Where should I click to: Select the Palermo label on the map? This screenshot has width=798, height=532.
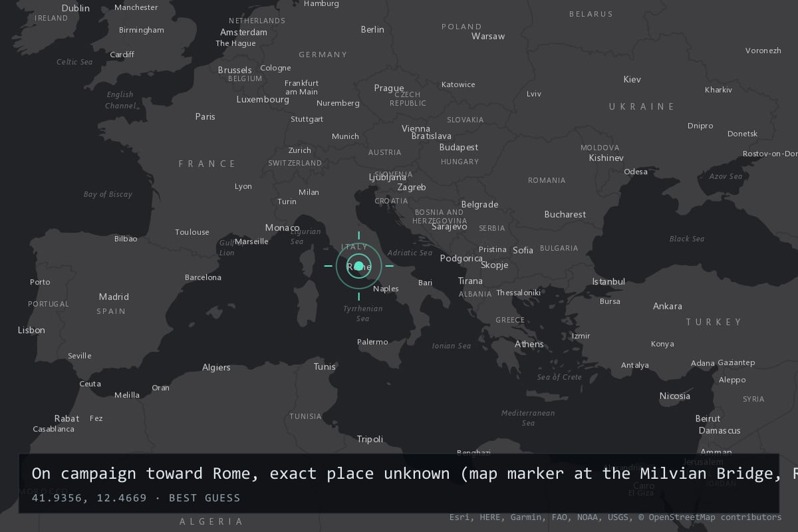point(372,342)
